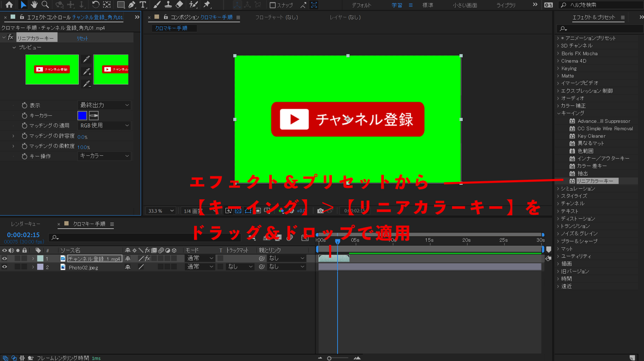Open layer 1 通常 blend mode dropdown

coord(200,258)
